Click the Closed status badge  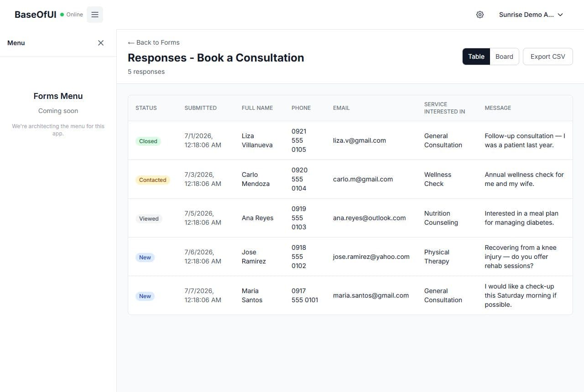coord(148,141)
